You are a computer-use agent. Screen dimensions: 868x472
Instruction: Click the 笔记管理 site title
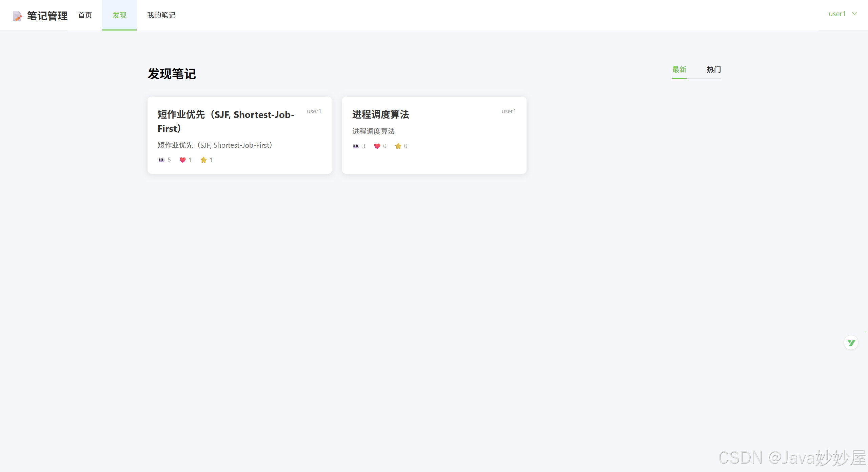47,16
